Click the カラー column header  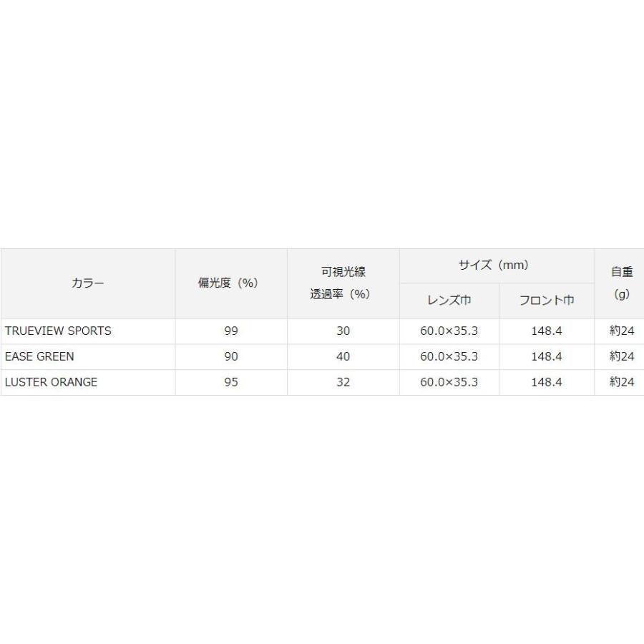click(x=88, y=283)
